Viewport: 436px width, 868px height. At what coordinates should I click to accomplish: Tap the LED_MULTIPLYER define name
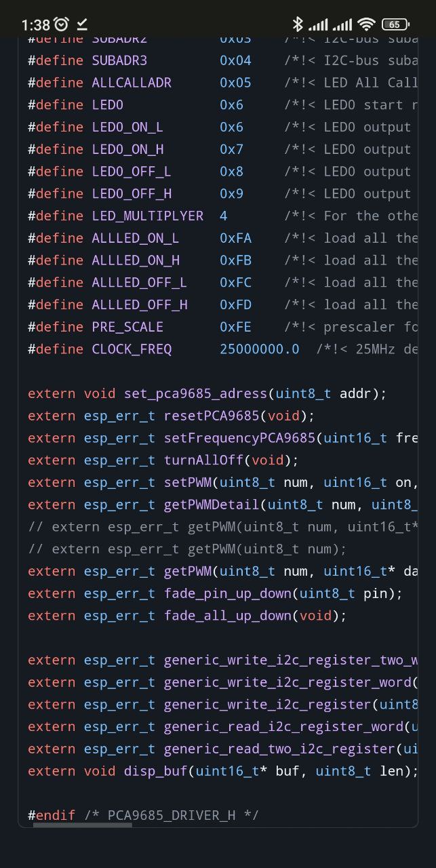(147, 216)
